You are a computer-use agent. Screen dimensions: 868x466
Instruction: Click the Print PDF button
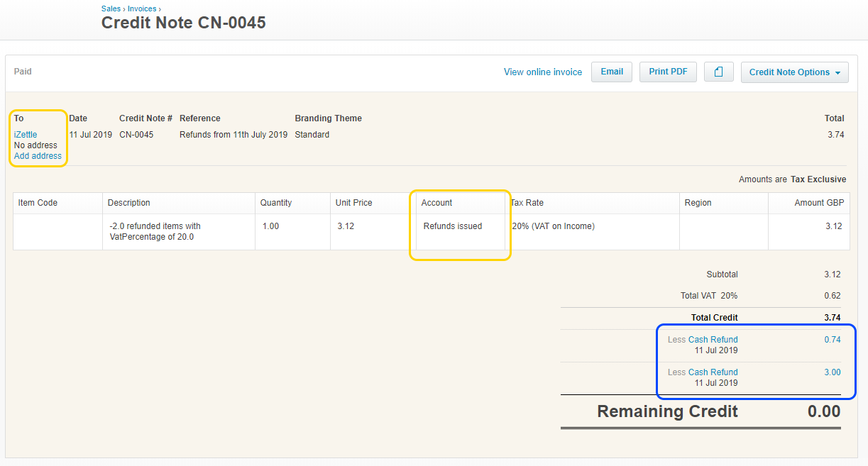point(668,72)
